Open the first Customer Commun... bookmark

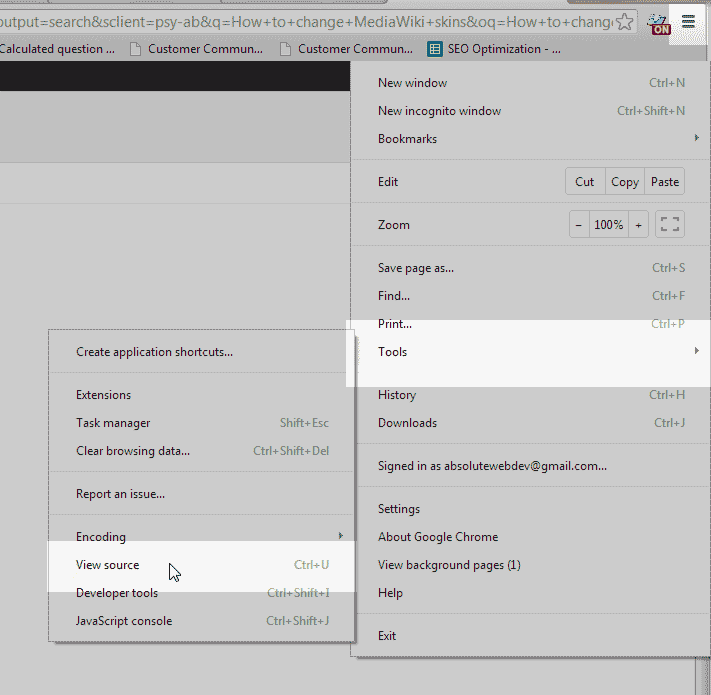196,49
